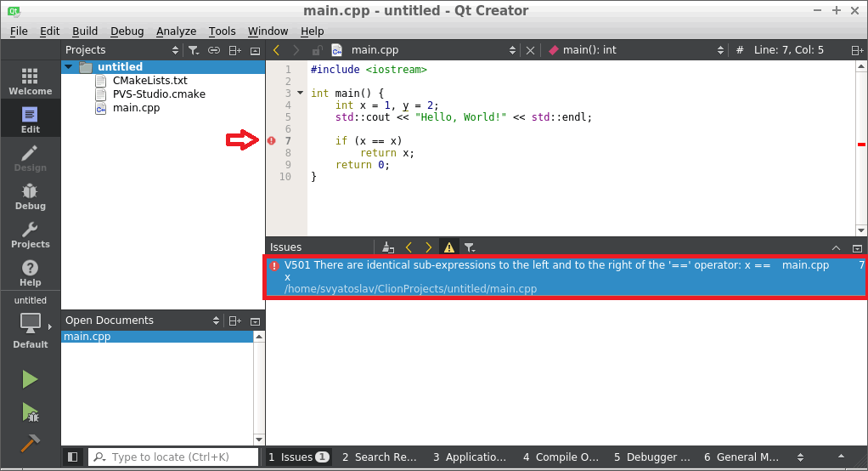This screenshot has width=868, height=471.
Task: Maximize the Issues output pane
Action: pos(836,248)
